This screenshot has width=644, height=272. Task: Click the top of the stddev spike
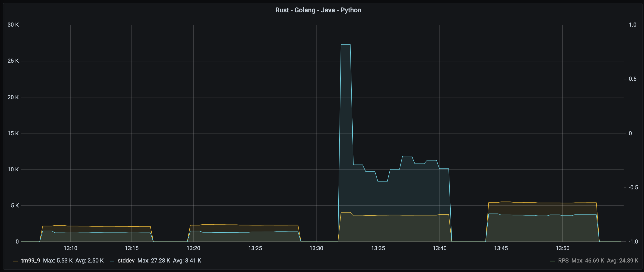click(345, 44)
